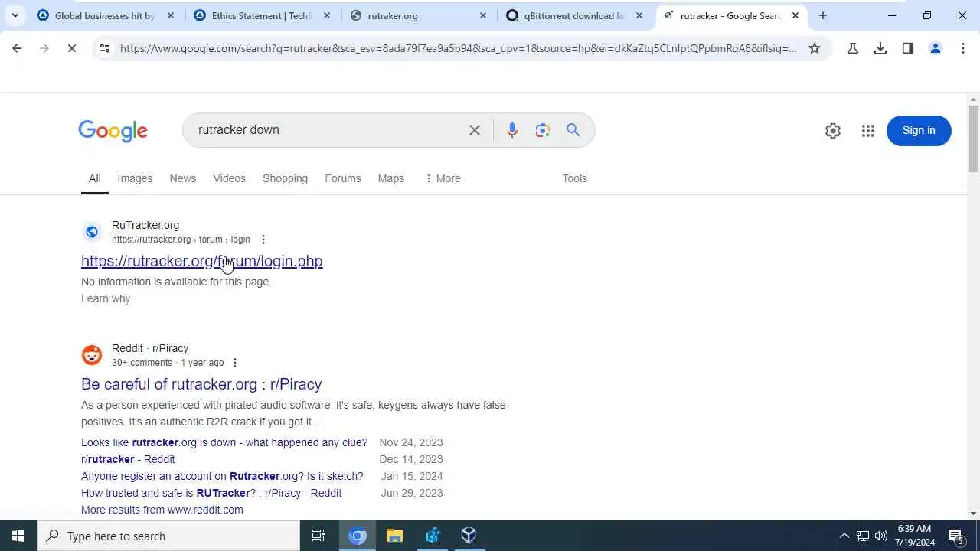
Task: Open Be careful of rutracker.org Reddit link
Action: [201, 384]
